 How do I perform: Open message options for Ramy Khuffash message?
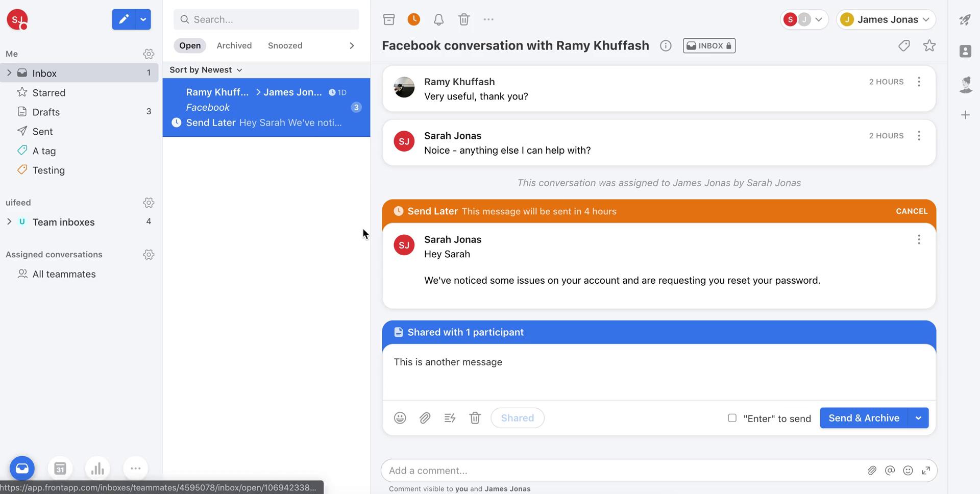[919, 82]
